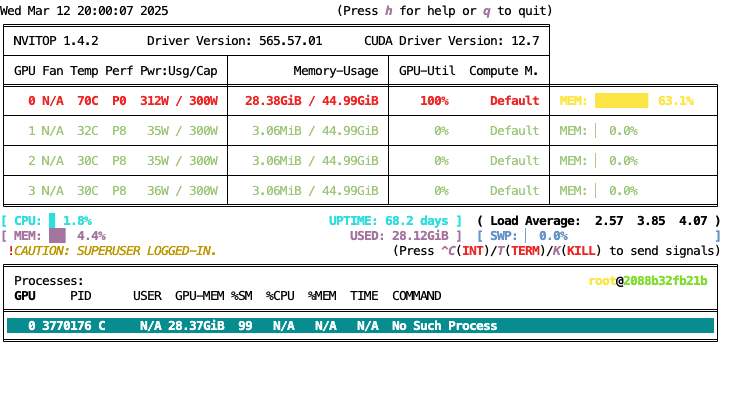The image size is (739, 418).
Task: Click 28.38GiB / 44.99GiB memory value
Action: [x=312, y=101]
